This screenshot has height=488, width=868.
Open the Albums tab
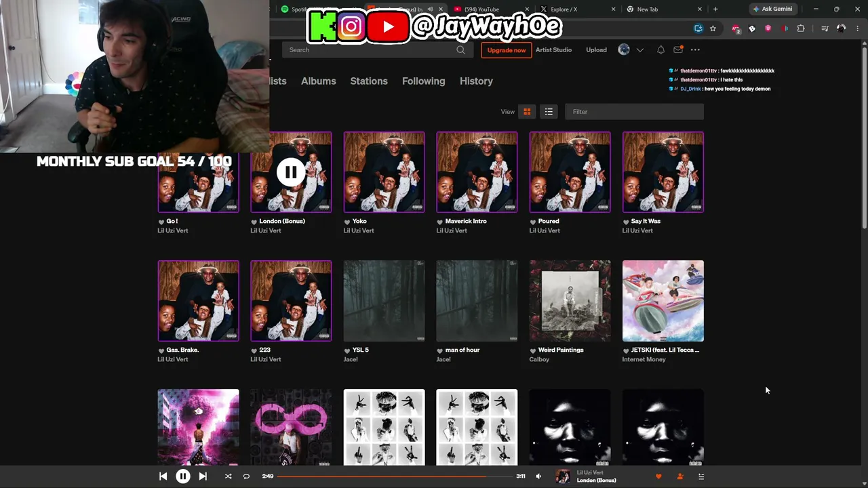coord(319,81)
